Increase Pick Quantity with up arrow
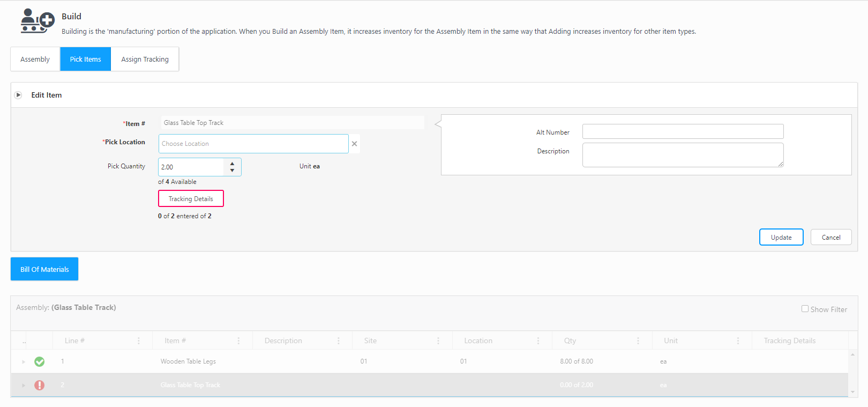Screen dimensions: 868x407 point(232,164)
